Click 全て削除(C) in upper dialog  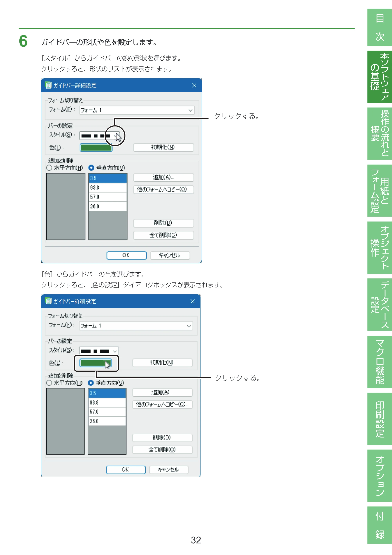163,235
